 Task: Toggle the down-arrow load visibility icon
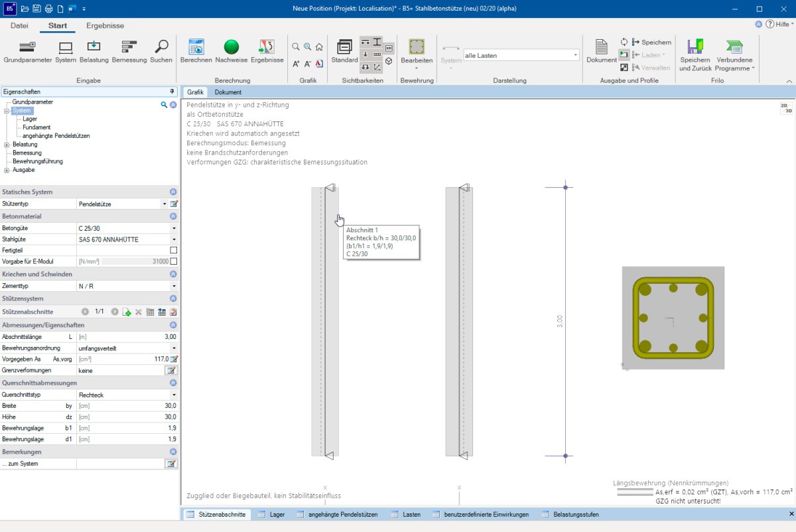coord(365,54)
